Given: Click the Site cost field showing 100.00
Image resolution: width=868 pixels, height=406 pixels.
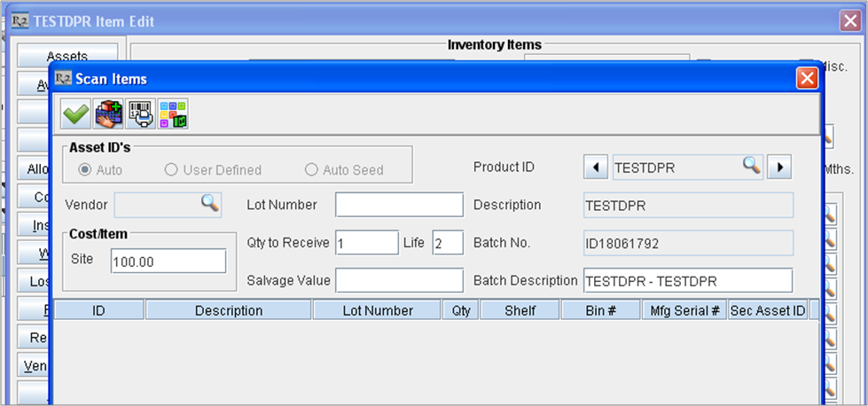Looking at the screenshot, I should (x=168, y=261).
